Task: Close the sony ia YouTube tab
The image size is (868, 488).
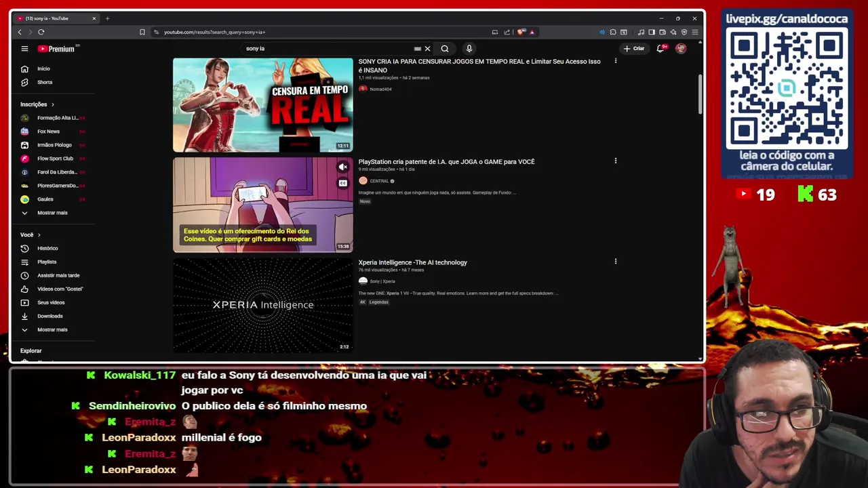Action: [94, 18]
